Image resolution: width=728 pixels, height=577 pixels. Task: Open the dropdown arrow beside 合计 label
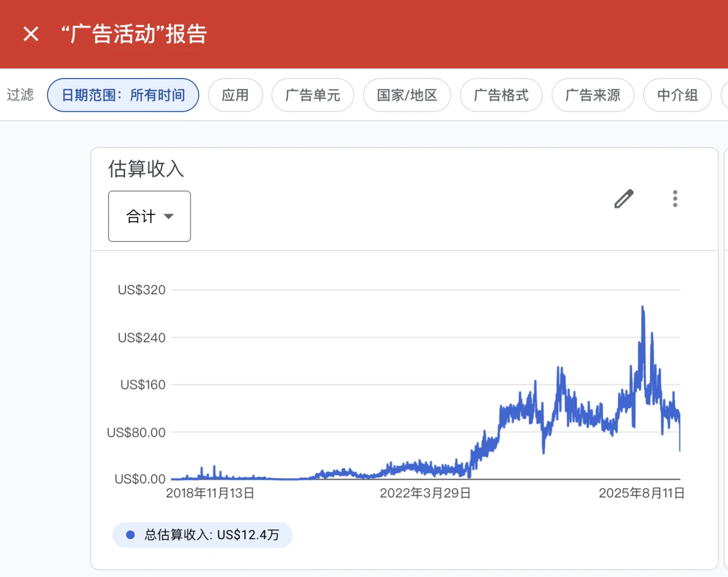[169, 217]
